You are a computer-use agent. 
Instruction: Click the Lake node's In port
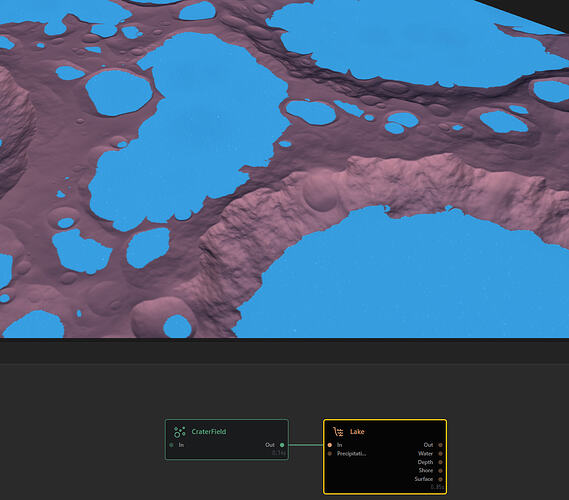tap(329, 445)
